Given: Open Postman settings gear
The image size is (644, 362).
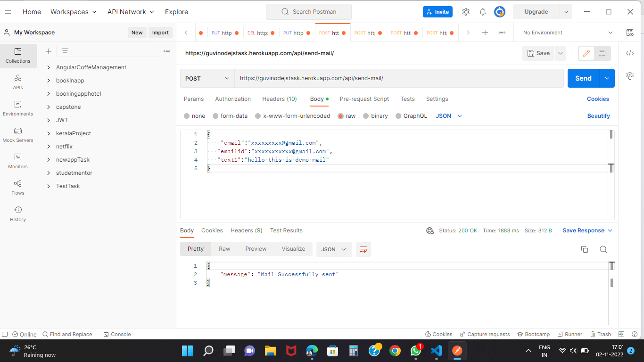Looking at the screenshot, I should [466, 12].
